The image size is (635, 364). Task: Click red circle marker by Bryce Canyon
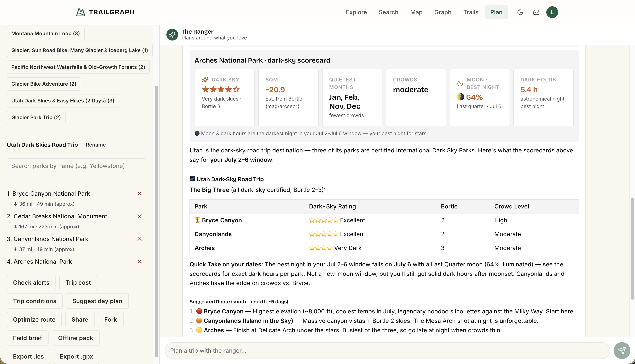click(199, 311)
